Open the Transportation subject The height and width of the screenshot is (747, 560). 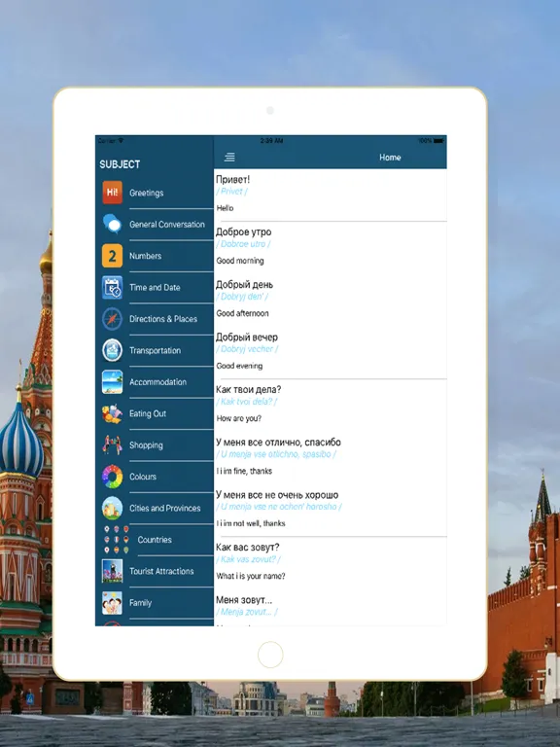click(155, 350)
